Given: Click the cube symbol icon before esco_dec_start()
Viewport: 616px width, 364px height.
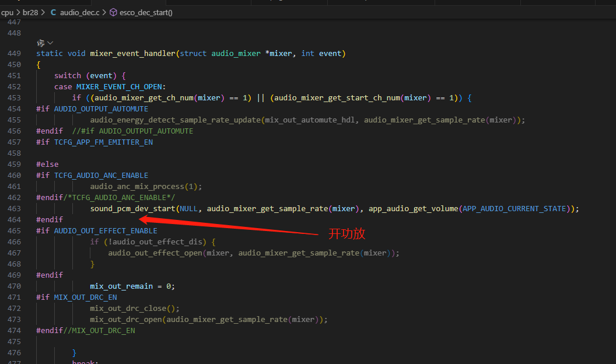Looking at the screenshot, I should pyautogui.click(x=113, y=13).
